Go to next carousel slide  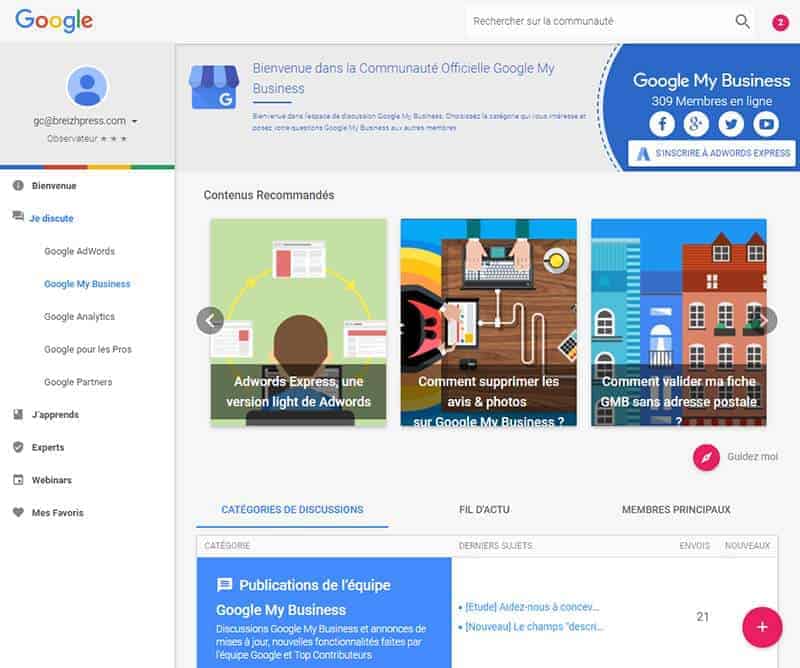(x=764, y=320)
